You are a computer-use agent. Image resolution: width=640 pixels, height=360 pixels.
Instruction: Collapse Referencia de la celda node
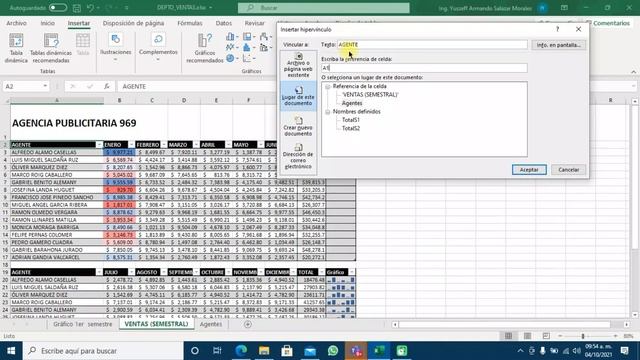click(327, 87)
